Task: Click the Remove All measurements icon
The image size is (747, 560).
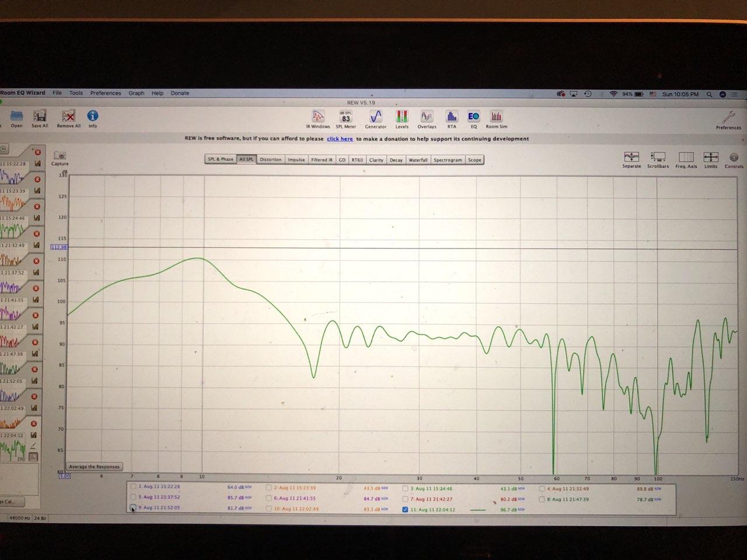Action: coord(68,117)
